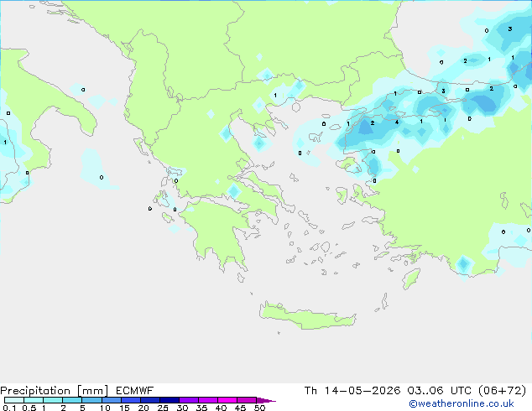This screenshot has width=532, height=411.
Task: Select the arrow tip above 50 in the legend
Action: click(x=266, y=400)
